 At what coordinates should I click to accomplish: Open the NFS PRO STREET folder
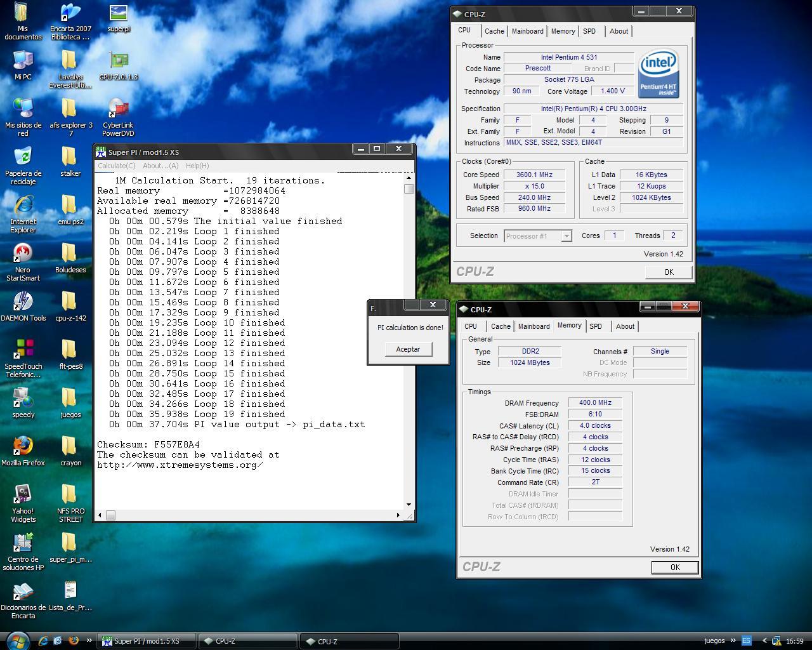click(x=70, y=503)
